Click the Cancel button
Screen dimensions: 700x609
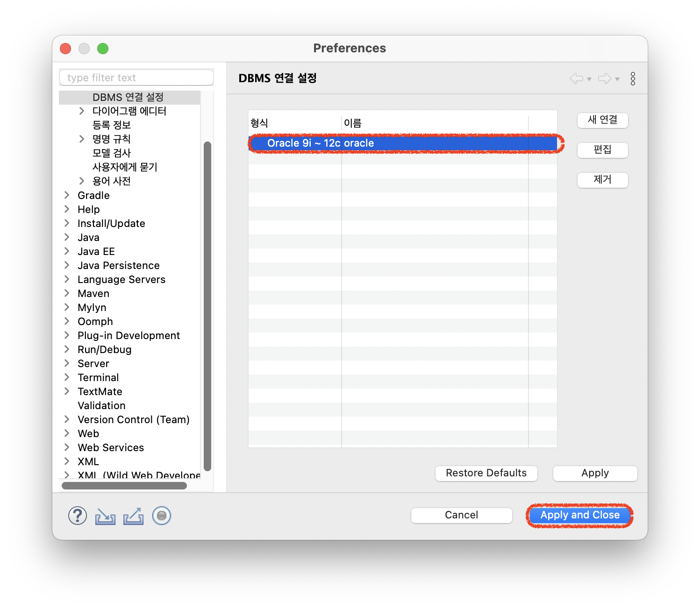pos(462,515)
